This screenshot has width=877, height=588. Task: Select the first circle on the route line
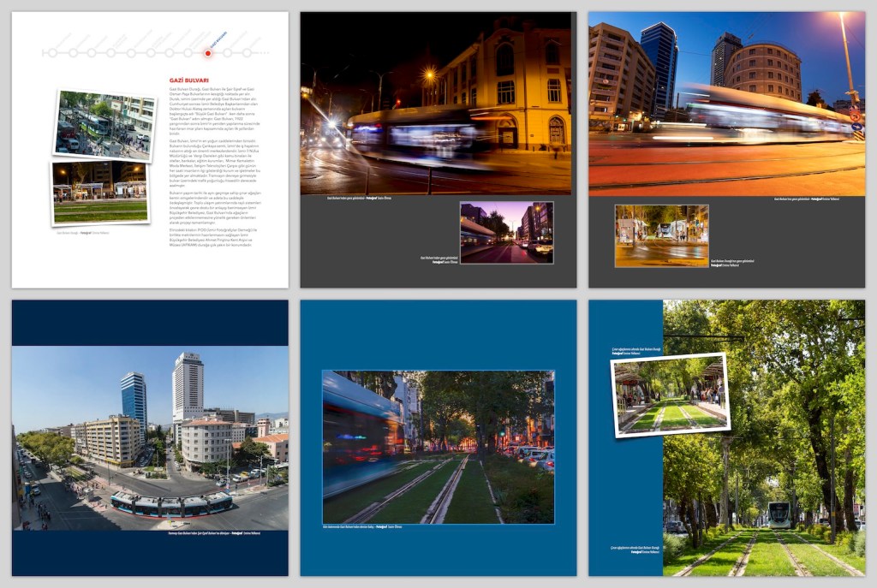(51, 53)
